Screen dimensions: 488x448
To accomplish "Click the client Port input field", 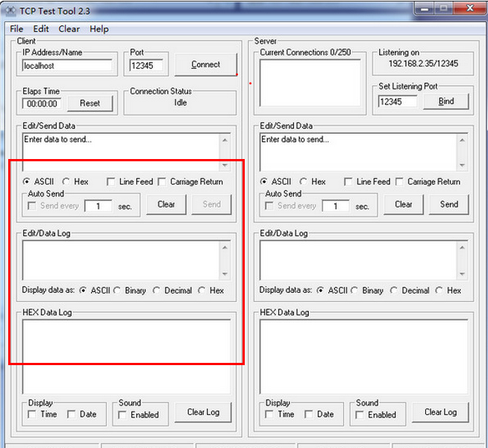I will (x=146, y=66).
